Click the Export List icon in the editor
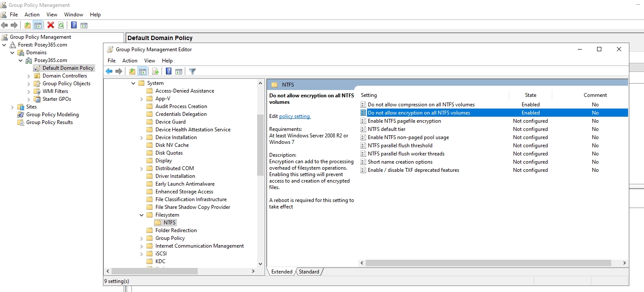The image size is (644, 292). (x=156, y=71)
